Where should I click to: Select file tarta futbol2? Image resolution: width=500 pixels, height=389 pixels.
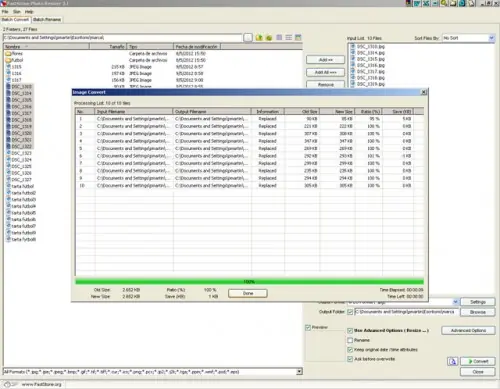21,193
